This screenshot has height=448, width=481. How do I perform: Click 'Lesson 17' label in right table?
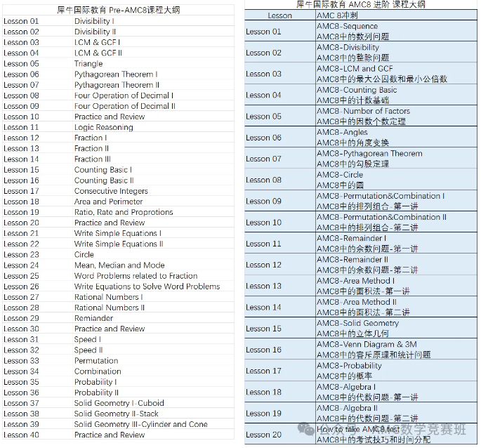coord(263,371)
